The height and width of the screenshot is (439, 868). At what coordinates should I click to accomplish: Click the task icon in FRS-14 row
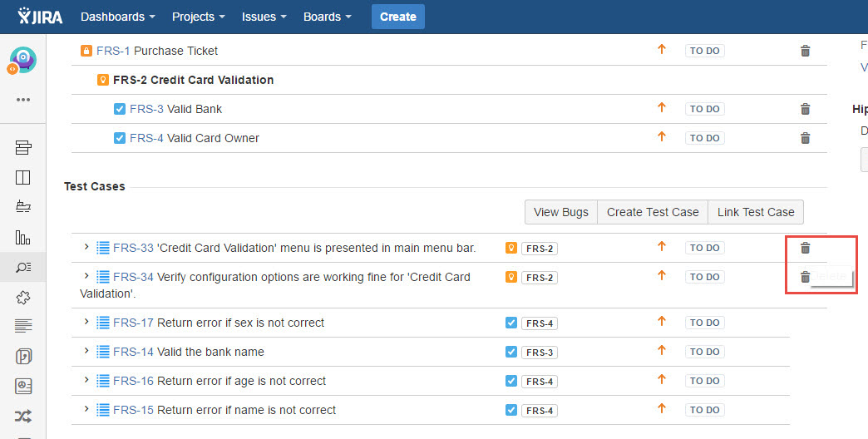coord(511,352)
